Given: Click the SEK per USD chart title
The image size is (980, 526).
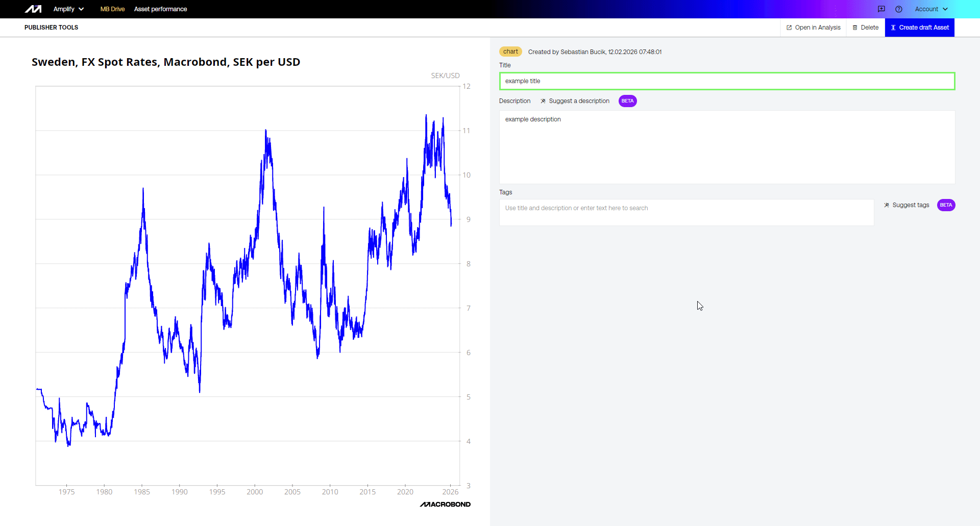Looking at the screenshot, I should (x=166, y=62).
